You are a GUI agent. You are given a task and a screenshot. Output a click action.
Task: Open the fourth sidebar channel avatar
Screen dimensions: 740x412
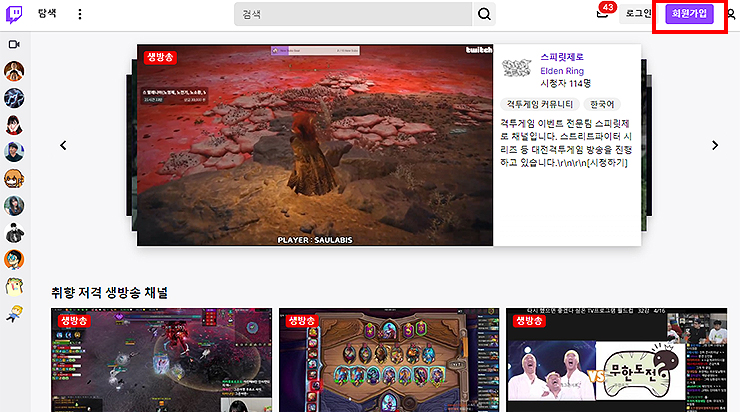14,152
